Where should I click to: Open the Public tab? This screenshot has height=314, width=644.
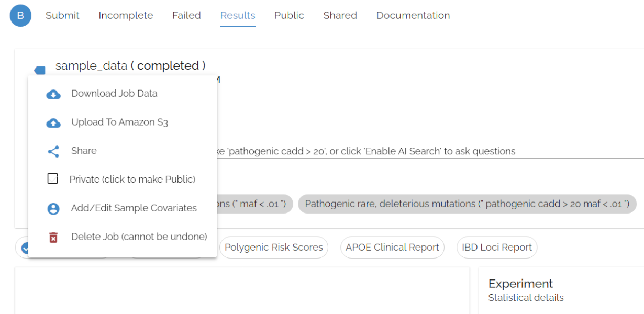[289, 16]
